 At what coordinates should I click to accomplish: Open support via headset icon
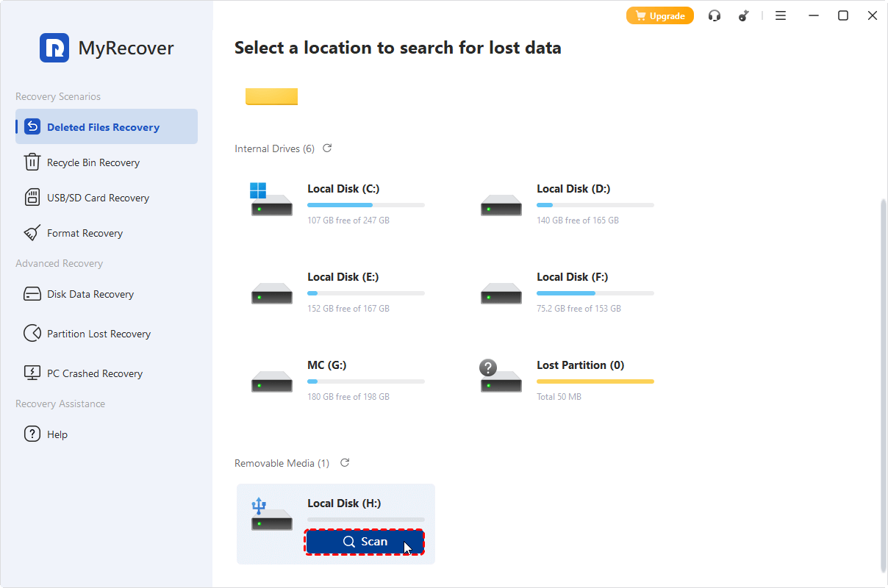[x=715, y=15]
